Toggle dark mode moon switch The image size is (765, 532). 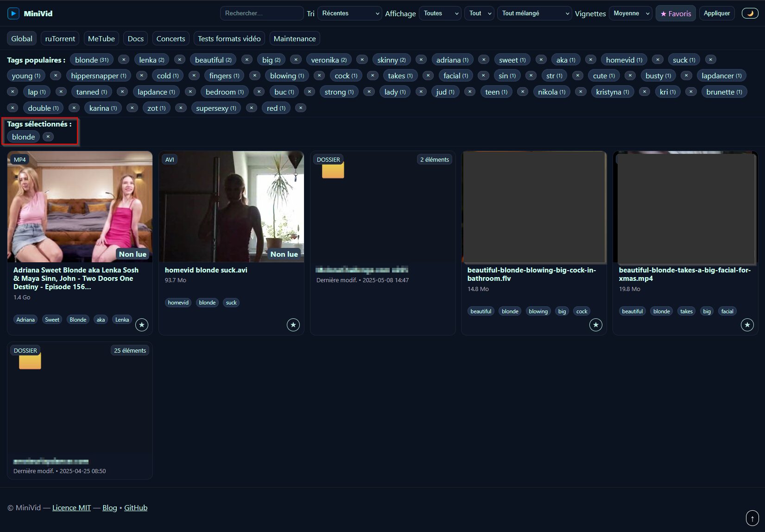click(x=750, y=13)
